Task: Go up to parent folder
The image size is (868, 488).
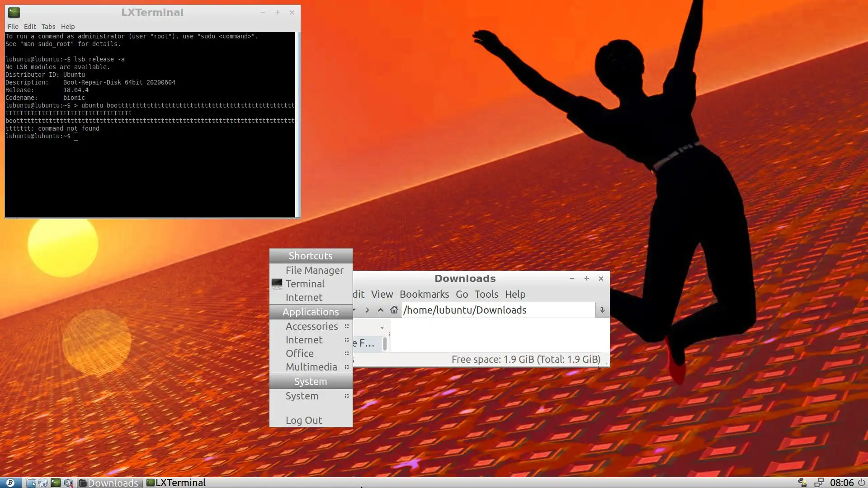Action: tap(380, 310)
